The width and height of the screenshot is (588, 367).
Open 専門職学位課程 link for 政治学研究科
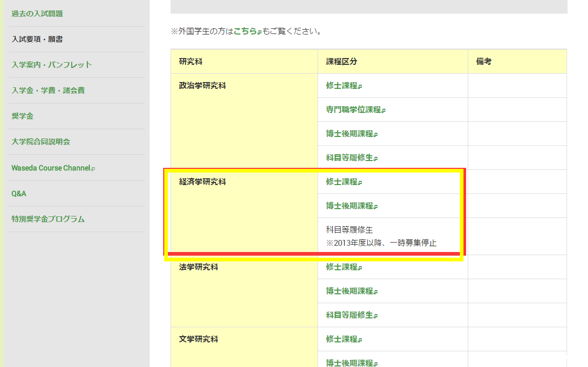[354, 110]
